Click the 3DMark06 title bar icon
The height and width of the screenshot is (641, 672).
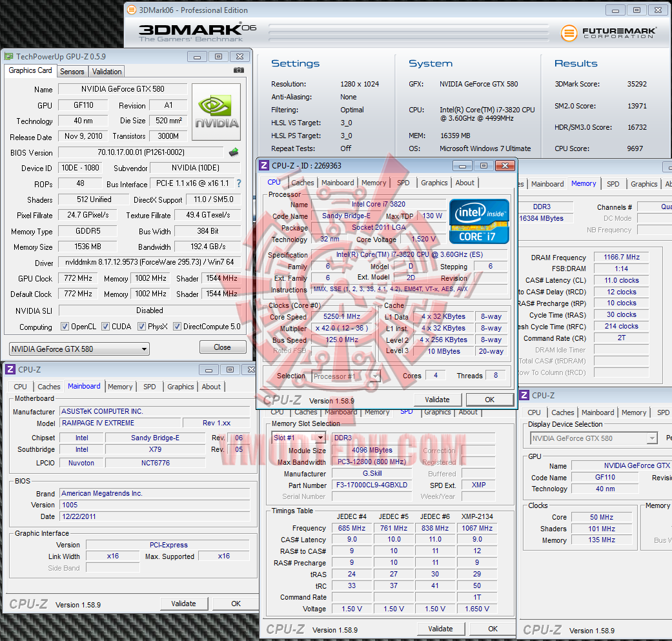coord(132,10)
